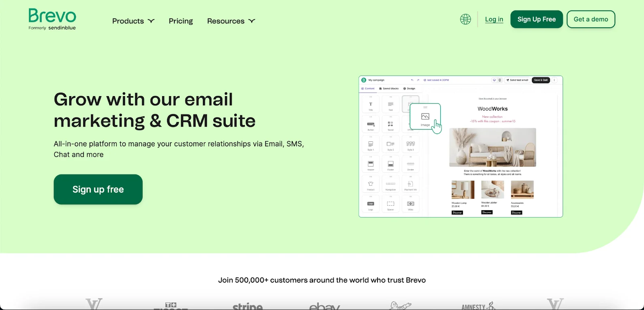Switch to the Design tab in editor

click(409, 88)
